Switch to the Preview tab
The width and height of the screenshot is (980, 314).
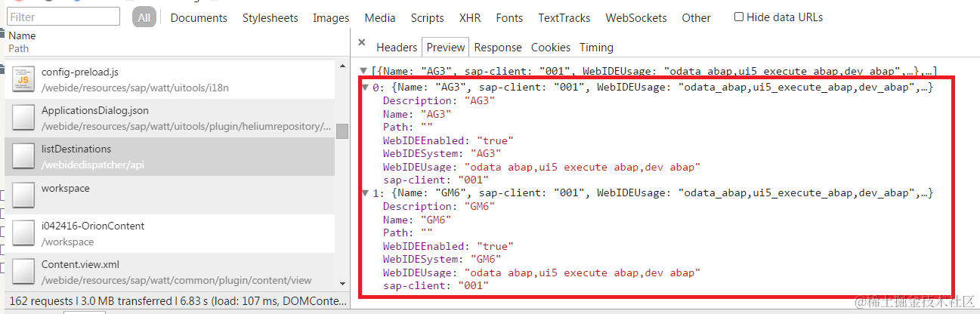tap(446, 47)
